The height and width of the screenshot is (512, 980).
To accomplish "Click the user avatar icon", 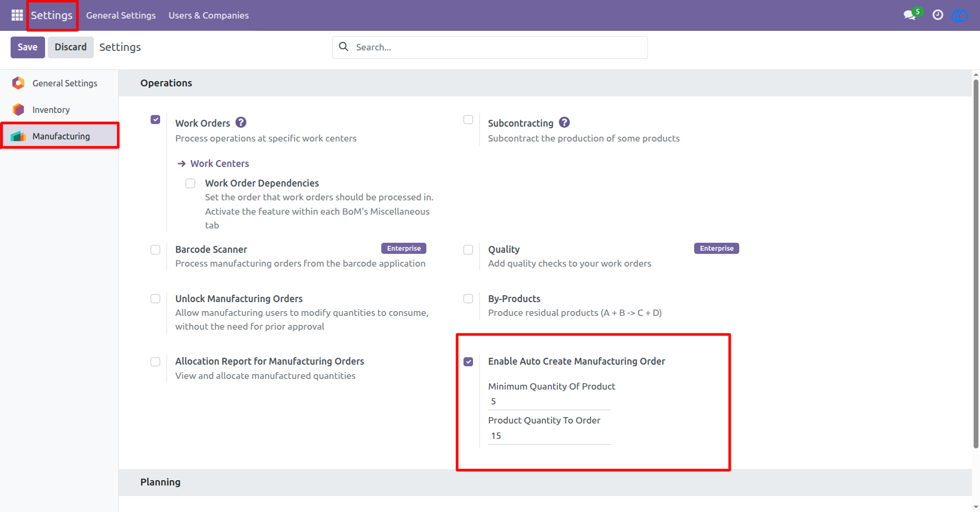I will 960,15.
